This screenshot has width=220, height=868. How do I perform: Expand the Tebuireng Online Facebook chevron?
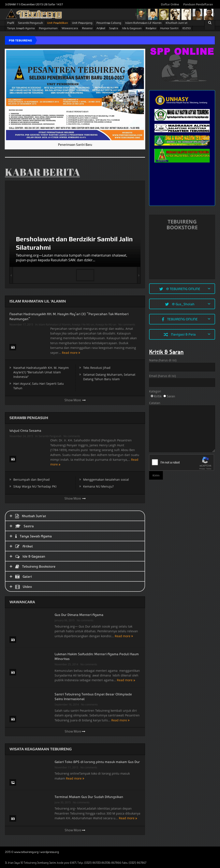[x=209, y=319]
